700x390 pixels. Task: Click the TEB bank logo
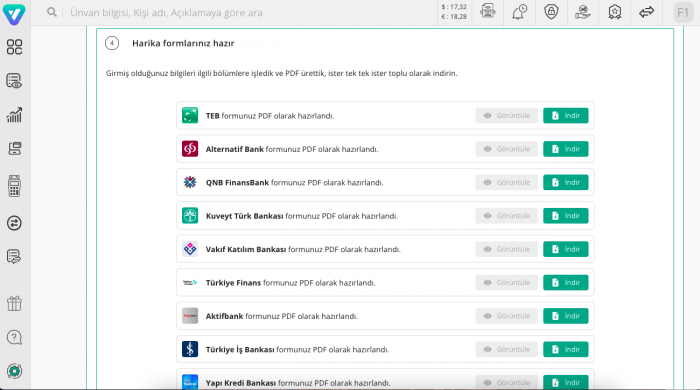point(190,116)
